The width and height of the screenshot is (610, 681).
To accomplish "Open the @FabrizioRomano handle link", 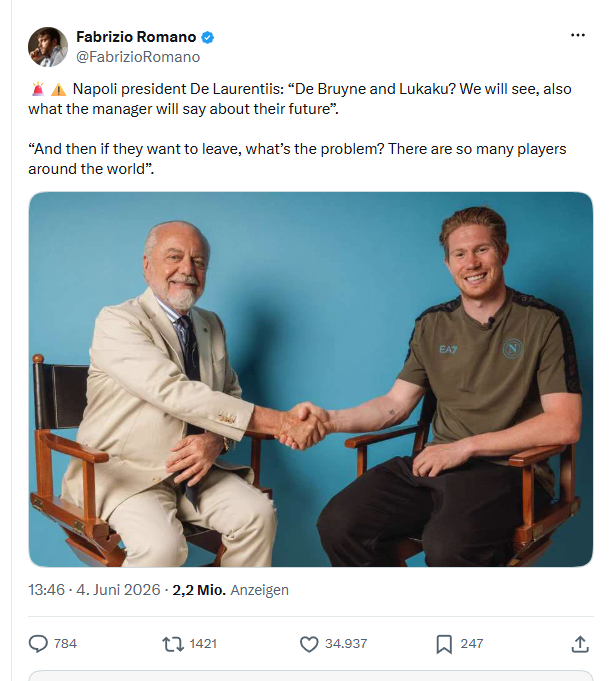I will (x=138, y=57).
